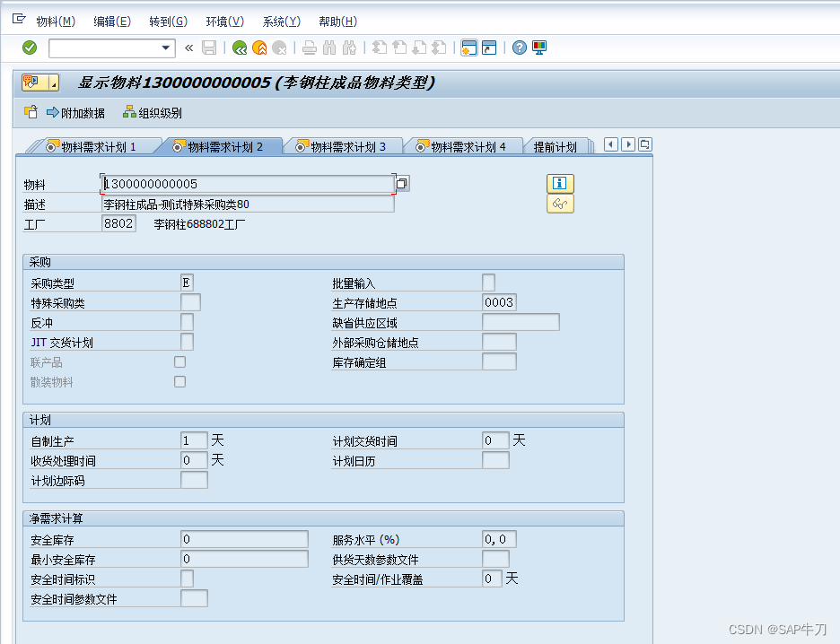Image resolution: width=840 pixels, height=644 pixels.
Task: Click the 生产存储地点 field showing 0003
Action: tap(499, 302)
